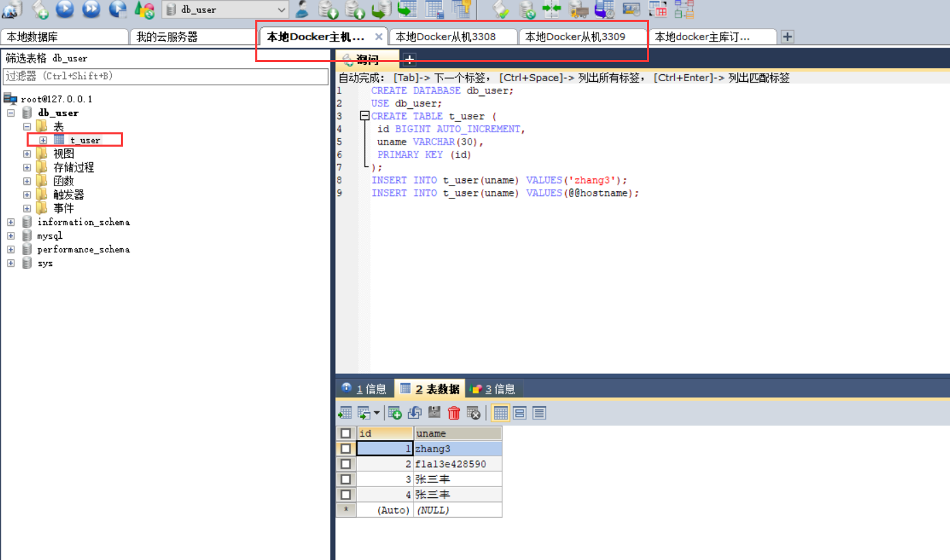
Task: Switch to 本地Docker从机3308 tab
Action: [x=453, y=37]
